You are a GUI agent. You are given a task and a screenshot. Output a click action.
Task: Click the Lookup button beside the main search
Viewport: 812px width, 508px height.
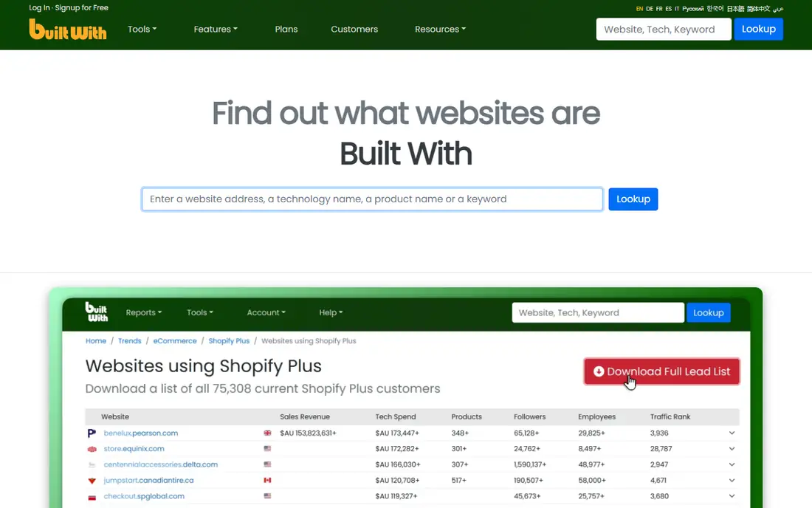coord(633,199)
